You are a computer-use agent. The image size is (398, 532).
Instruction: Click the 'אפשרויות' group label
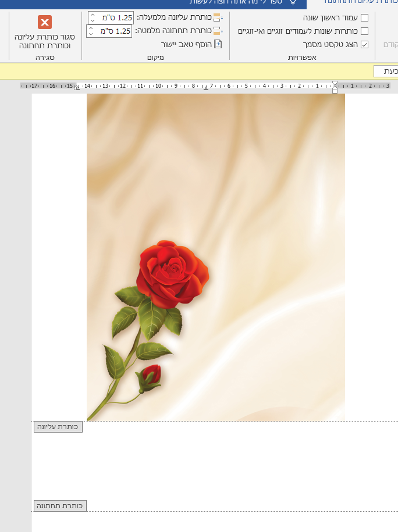click(302, 58)
